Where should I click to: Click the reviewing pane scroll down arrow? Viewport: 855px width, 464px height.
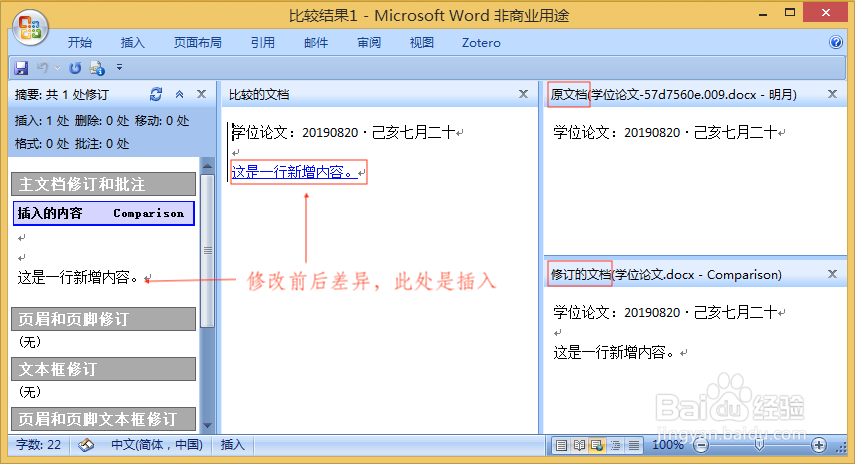(207, 425)
